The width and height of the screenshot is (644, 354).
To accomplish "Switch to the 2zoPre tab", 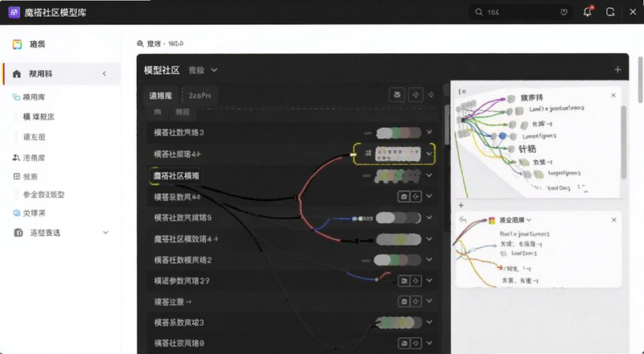I will [x=200, y=96].
